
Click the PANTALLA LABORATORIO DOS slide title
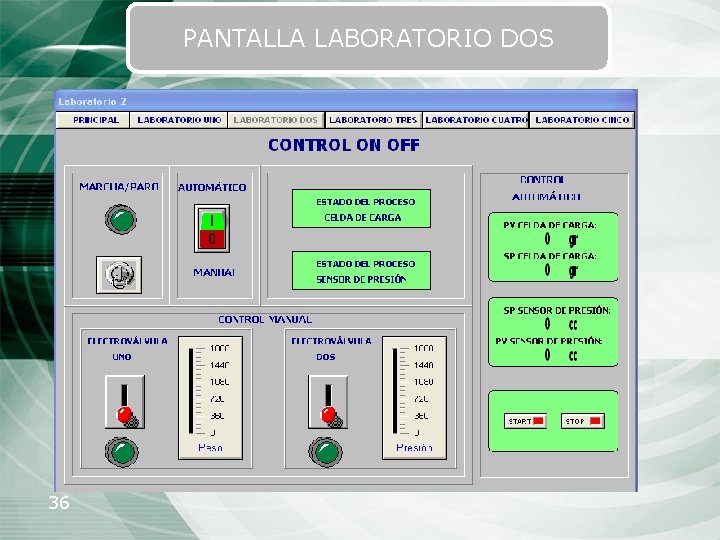click(x=368, y=38)
